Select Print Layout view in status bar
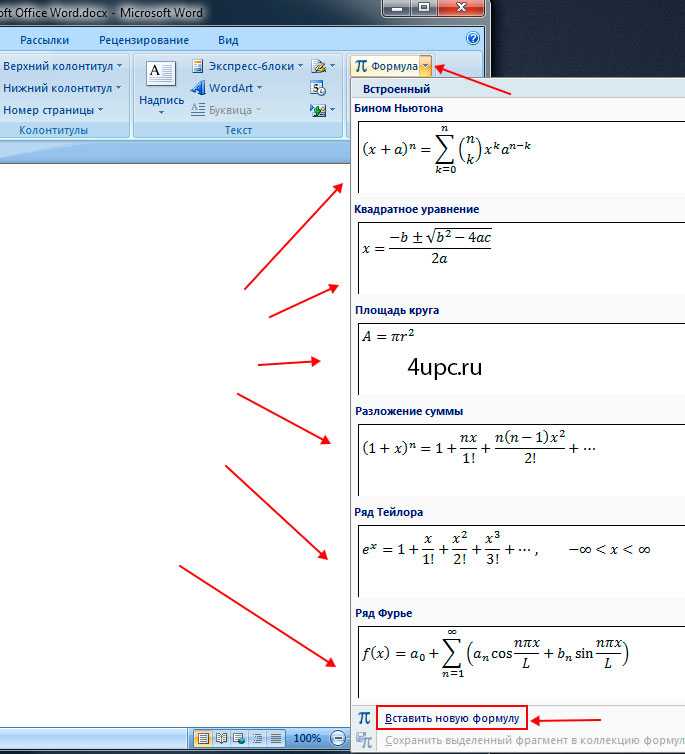Viewport: 685px width, 754px height. click(x=203, y=738)
